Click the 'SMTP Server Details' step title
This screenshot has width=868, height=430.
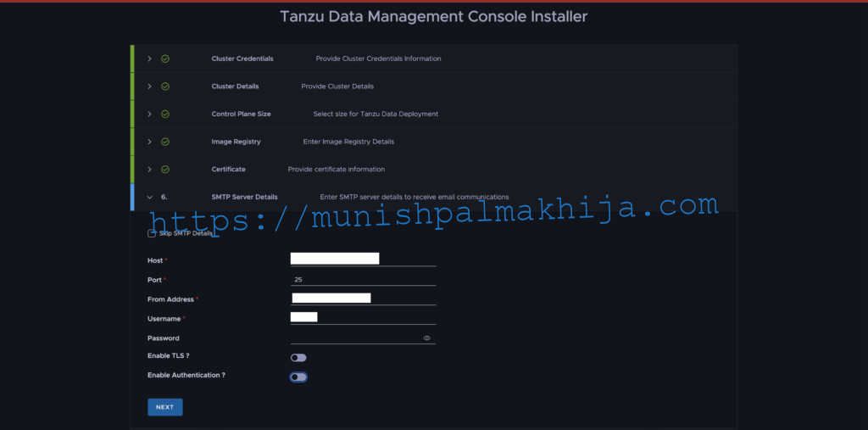tap(245, 198)
